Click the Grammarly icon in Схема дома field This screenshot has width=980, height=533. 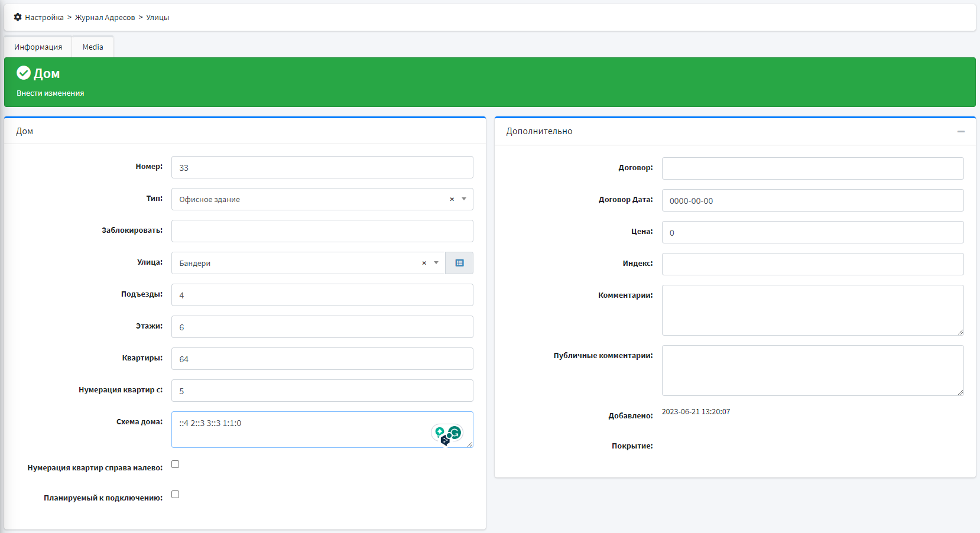click(455, 433)
